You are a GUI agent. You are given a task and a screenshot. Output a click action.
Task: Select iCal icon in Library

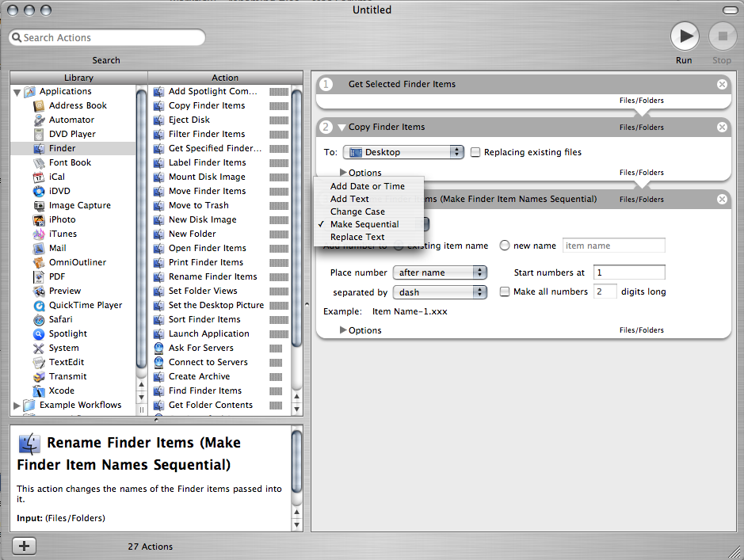pyautogui.click(x=39, y=177)
